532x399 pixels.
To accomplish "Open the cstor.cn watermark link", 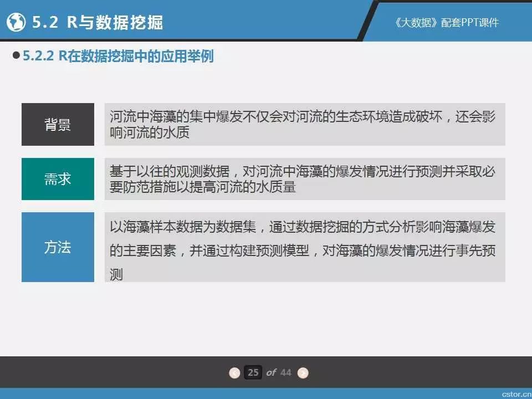I will pyautogui.click(x=515, y=393).
